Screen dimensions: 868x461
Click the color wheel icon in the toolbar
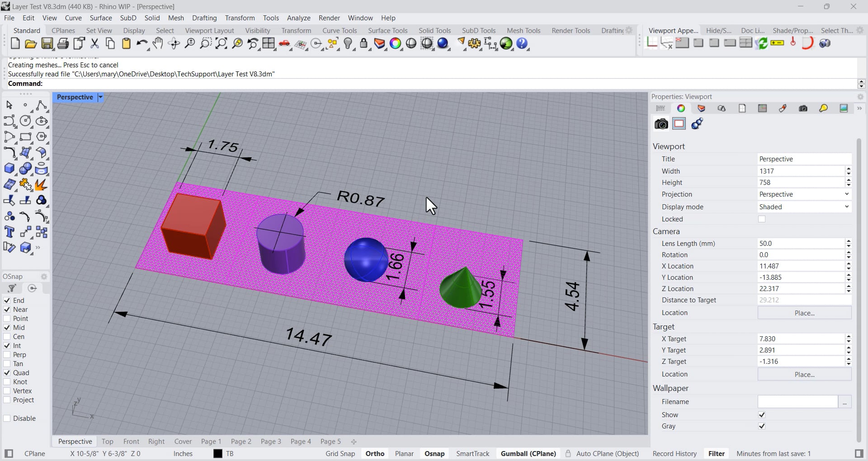(x=395, y=44)
